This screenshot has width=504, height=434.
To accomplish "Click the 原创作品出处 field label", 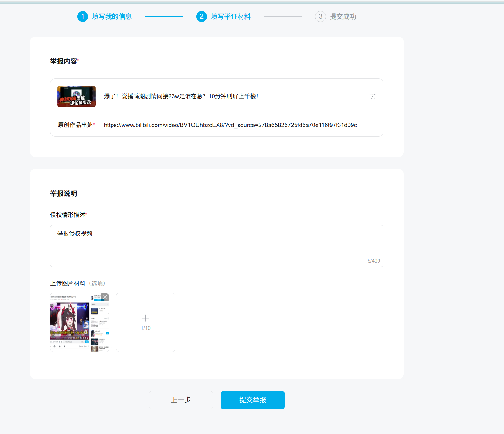I will (x=75, y=125).
